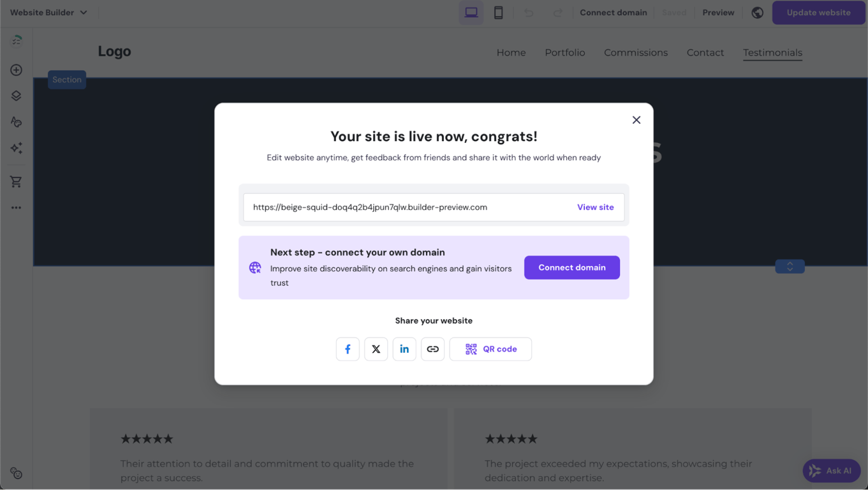
Task: Share the website on Facebook
Action: click(x=348, y=349)
